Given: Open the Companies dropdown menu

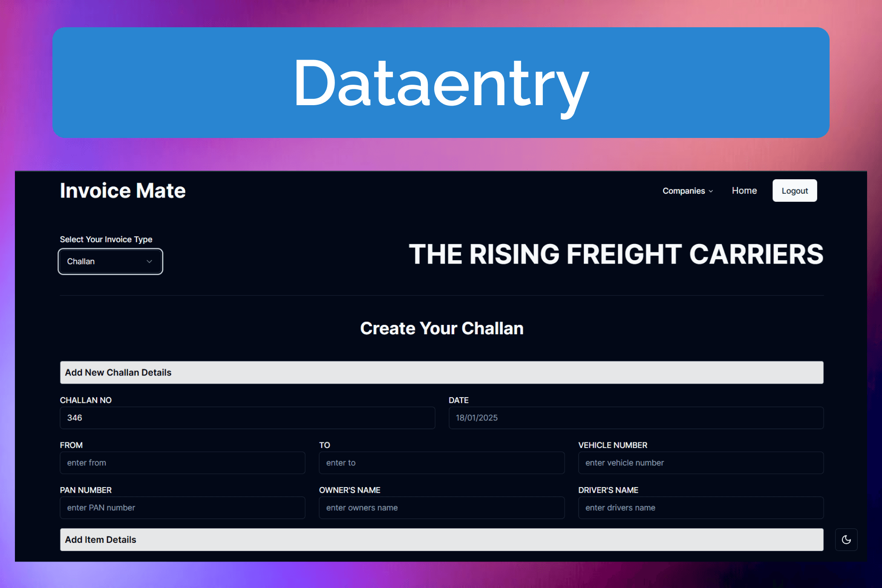Looking at the screenshot, I should coord(687,191).
